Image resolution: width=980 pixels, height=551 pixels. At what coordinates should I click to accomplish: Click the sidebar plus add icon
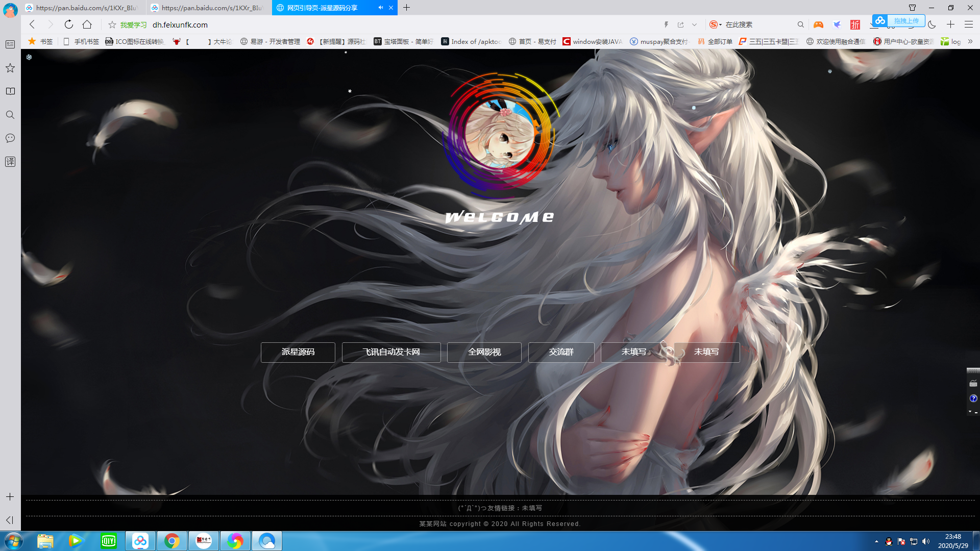[10, 496]
